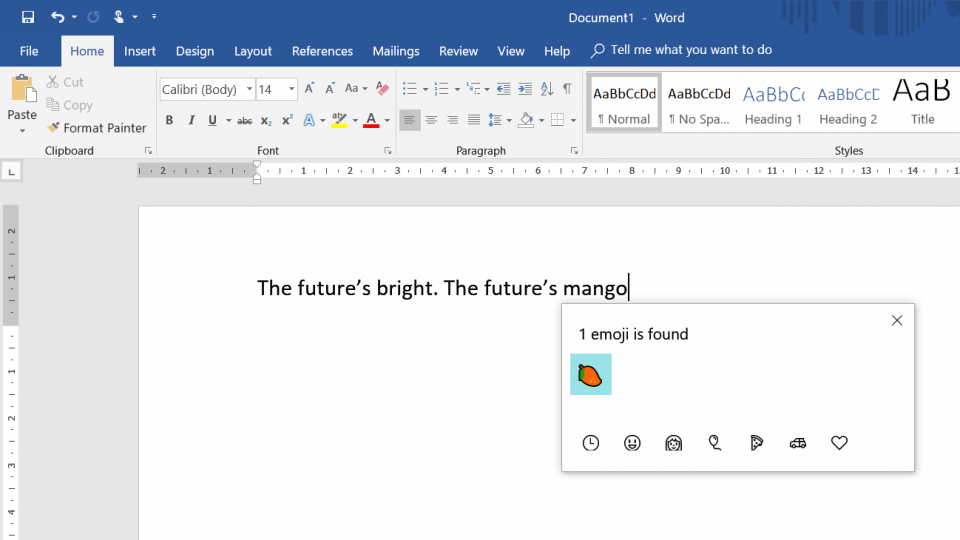
Task: Apply paragraph Shading paint bucket
Action: (526, 120)
